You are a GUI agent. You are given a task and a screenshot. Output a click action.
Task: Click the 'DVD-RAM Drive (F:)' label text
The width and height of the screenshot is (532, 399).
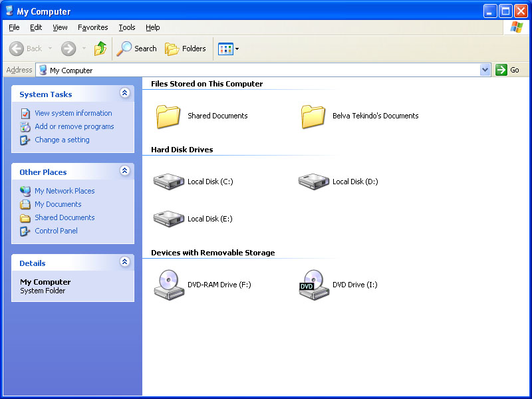219,285
